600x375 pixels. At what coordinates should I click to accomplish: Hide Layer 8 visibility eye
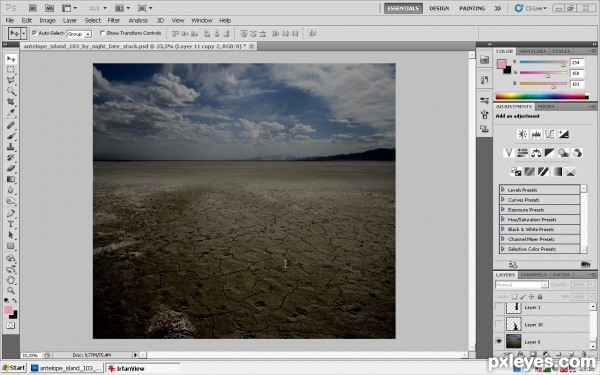click(499, 341)
